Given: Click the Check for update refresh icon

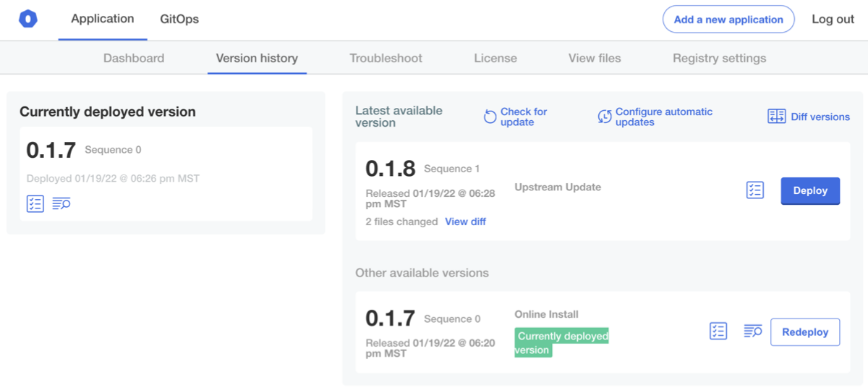Looking at the screenshot, I should pyautogui.click(x=490, y=117).
